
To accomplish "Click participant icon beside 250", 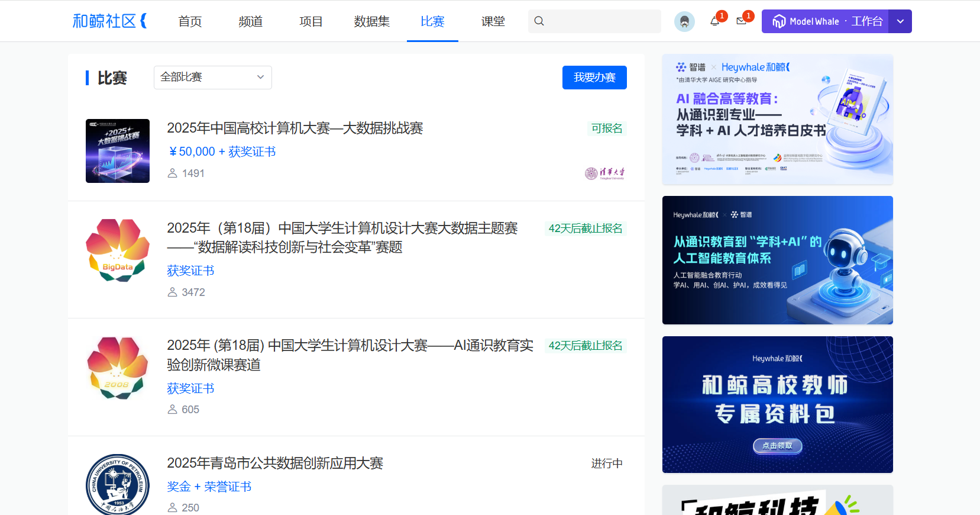I will 173,508.
